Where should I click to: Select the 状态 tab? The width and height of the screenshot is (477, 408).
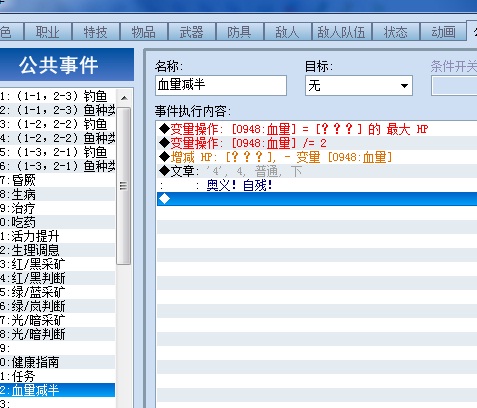tap(396, 32)
